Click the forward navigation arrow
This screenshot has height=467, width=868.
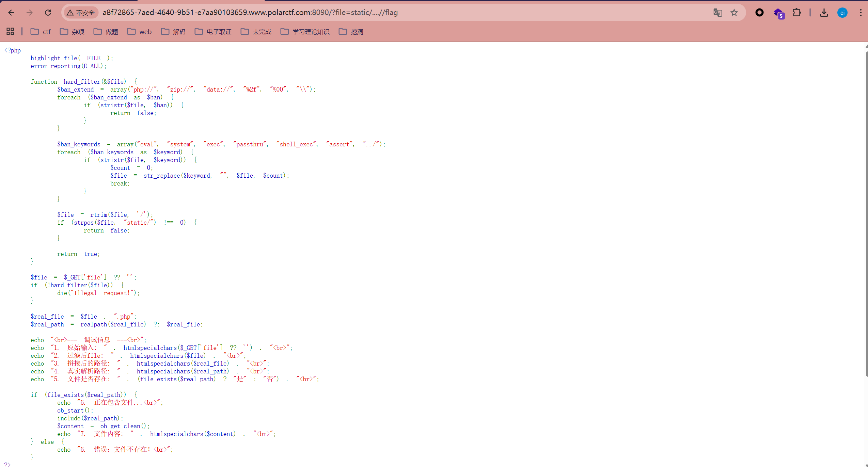(x=30, y=13)
